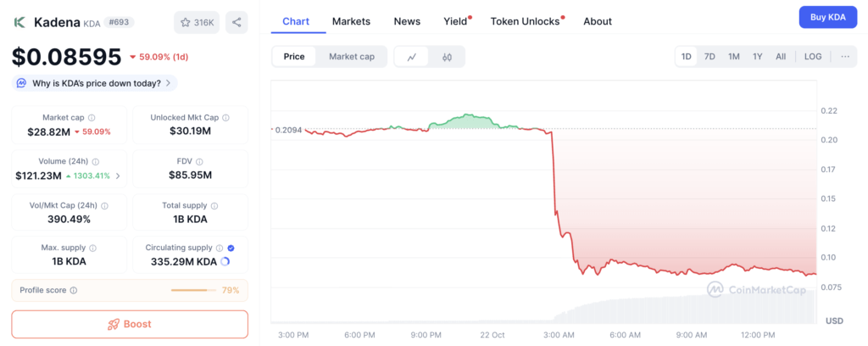Switch to candlestick chart view icon
The height and width of the screenshot is (346, 868).
pyautogui.click(x=447, y=57)
